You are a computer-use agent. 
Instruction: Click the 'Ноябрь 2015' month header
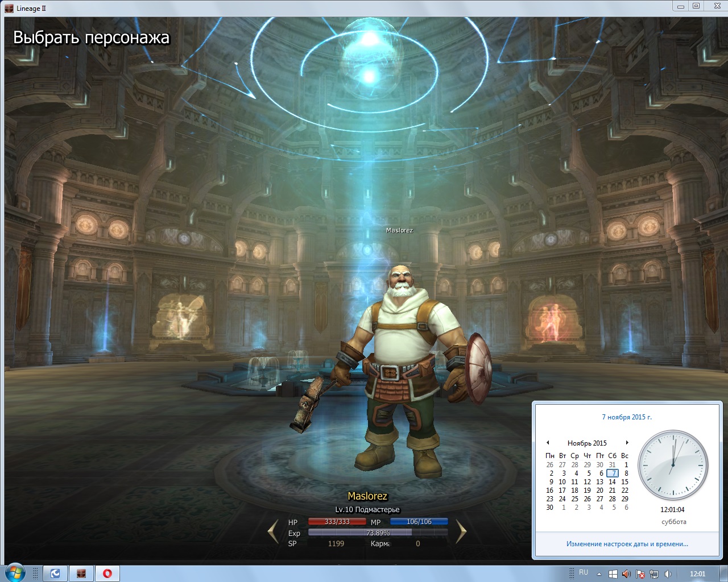pos(587,443)
